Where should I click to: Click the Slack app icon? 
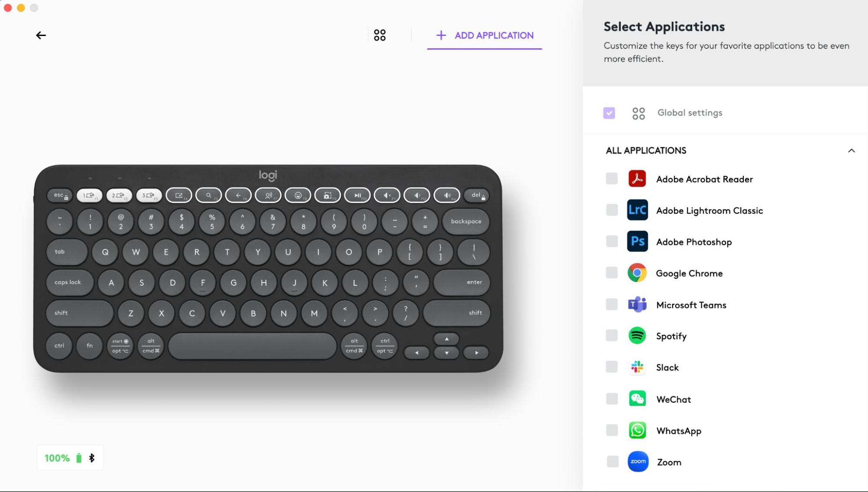(637, 367)
